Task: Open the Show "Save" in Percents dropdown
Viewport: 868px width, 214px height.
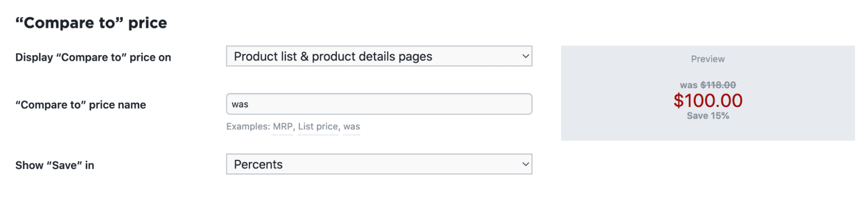Action: pyautogui.click(x=379, y=164)
